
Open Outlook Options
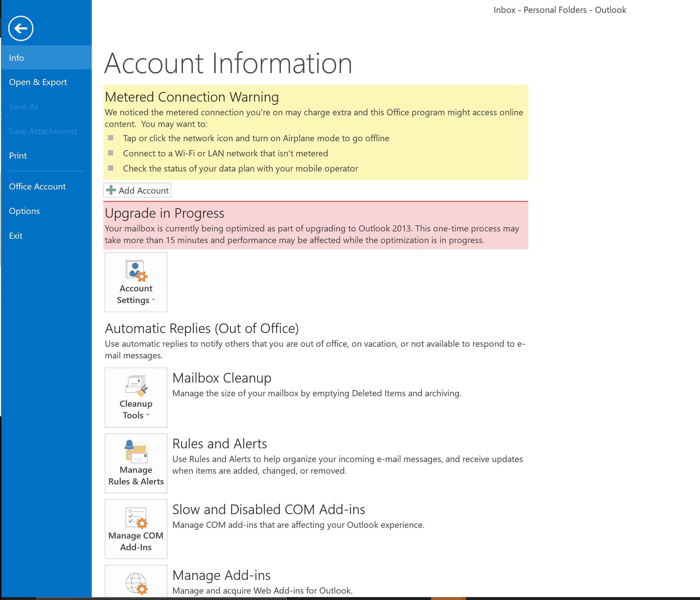coord(24,211)
